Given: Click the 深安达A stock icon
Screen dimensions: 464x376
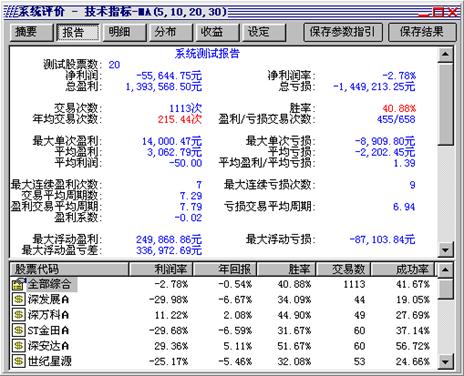Looking at the screenshot, I should (18, 346).
